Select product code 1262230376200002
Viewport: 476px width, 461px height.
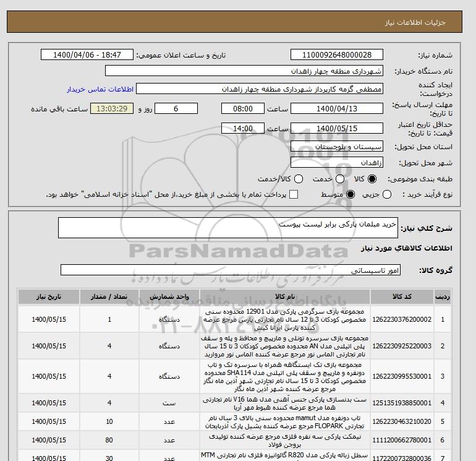pyautogui.click(x=402, y=319)
